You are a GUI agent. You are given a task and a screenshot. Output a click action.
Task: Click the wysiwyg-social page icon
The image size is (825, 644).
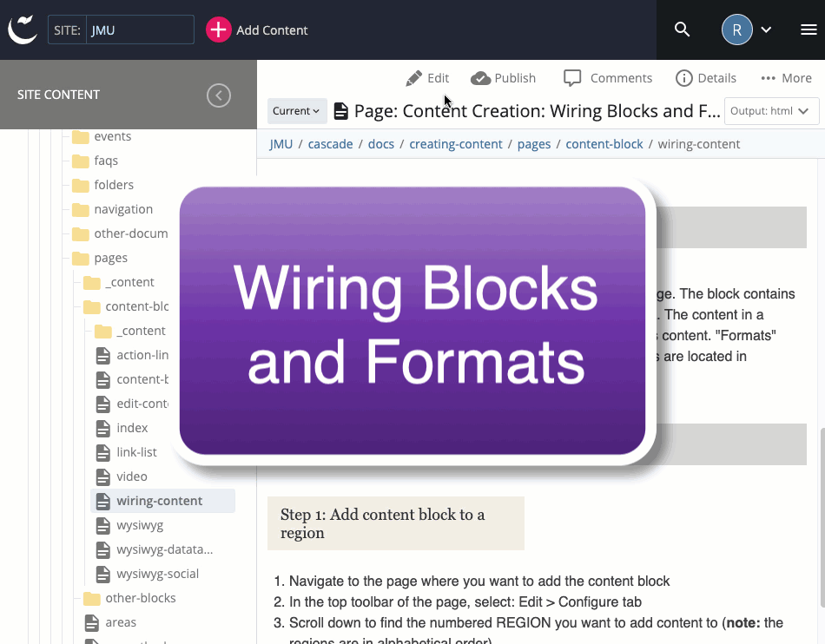click(103, 574)
